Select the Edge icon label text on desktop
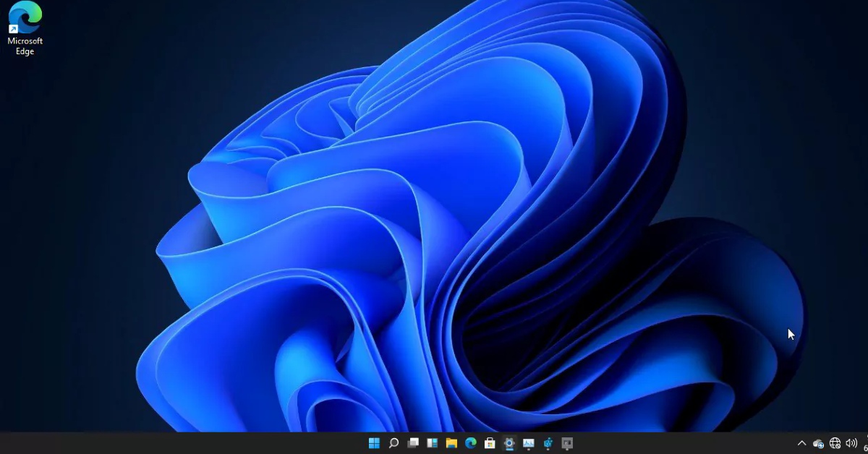This screenshot has width=868, height=454. pyautogui.click(x=25, y=46)
